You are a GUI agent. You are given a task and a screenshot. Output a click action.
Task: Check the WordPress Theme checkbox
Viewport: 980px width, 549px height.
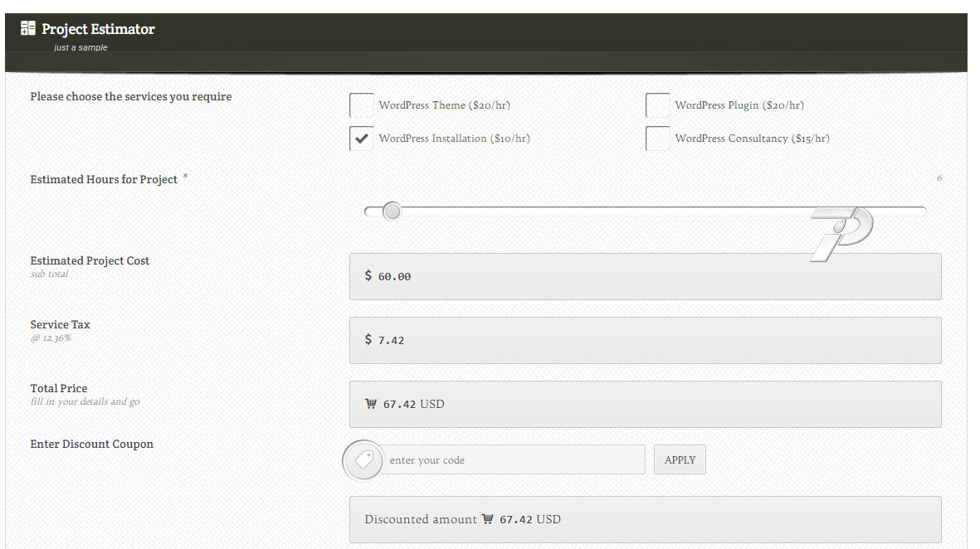click(361, 105)
